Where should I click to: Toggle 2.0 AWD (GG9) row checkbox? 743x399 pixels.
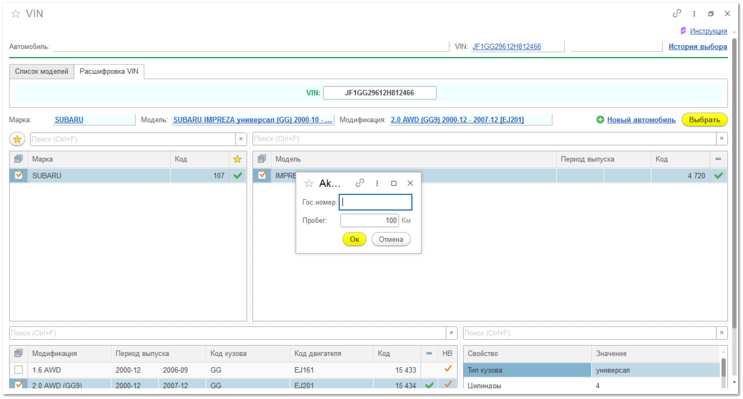click(18, 385)
